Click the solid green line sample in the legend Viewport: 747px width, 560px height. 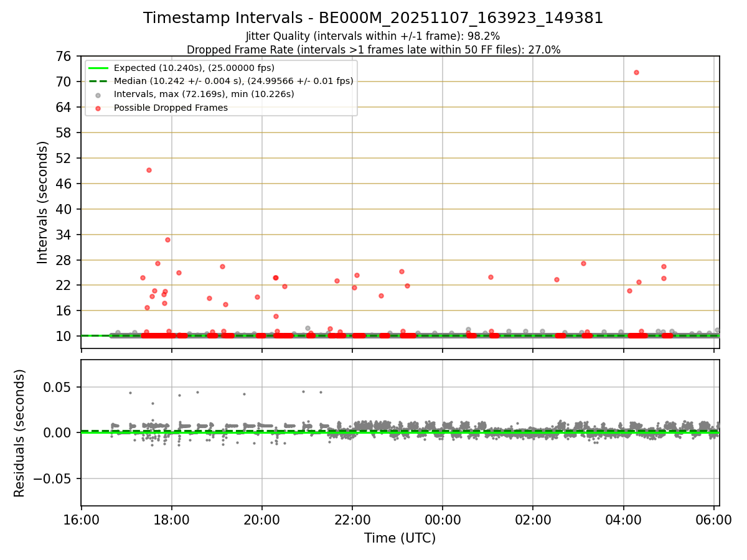point(98,68)
